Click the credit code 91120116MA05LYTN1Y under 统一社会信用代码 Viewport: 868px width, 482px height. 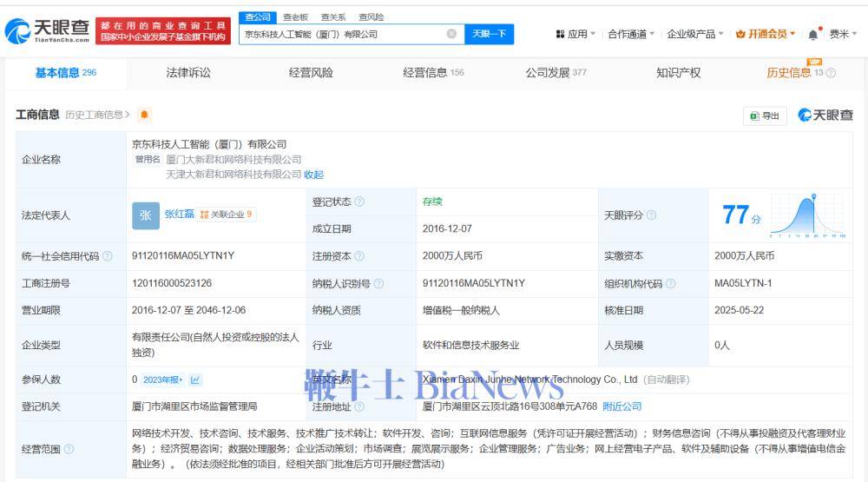coord(183,256)
